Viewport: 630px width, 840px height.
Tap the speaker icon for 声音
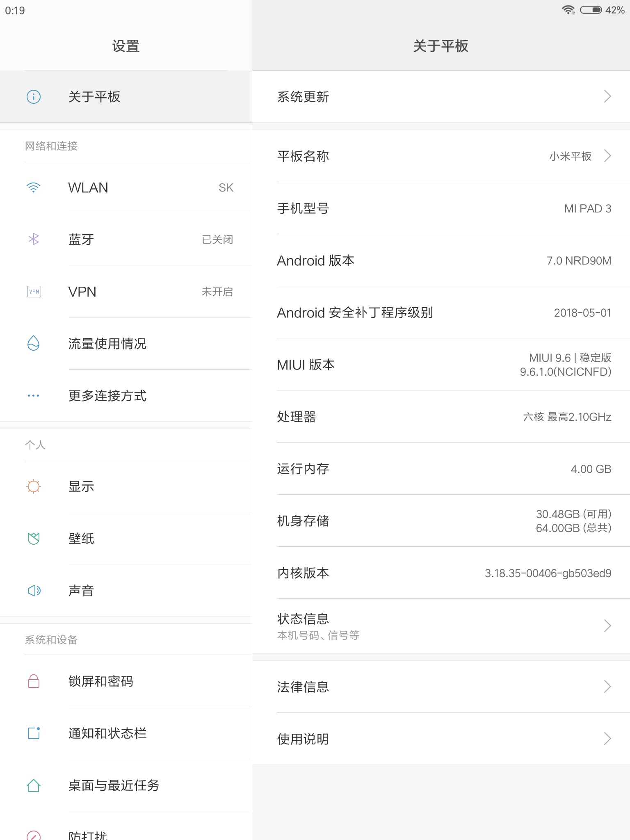tap(34, 591)
